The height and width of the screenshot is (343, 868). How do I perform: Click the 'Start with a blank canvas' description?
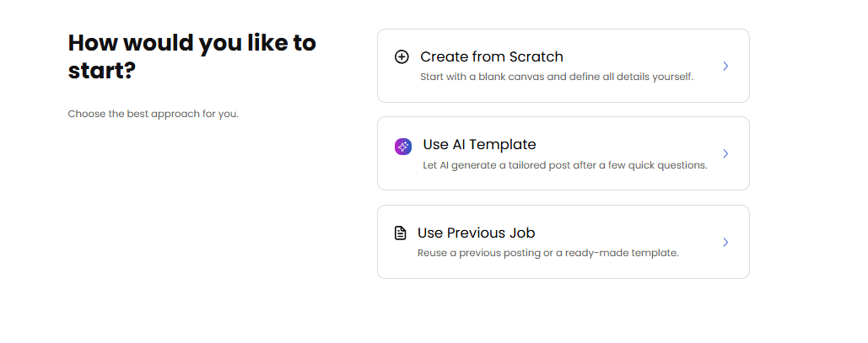coord(556,78)
